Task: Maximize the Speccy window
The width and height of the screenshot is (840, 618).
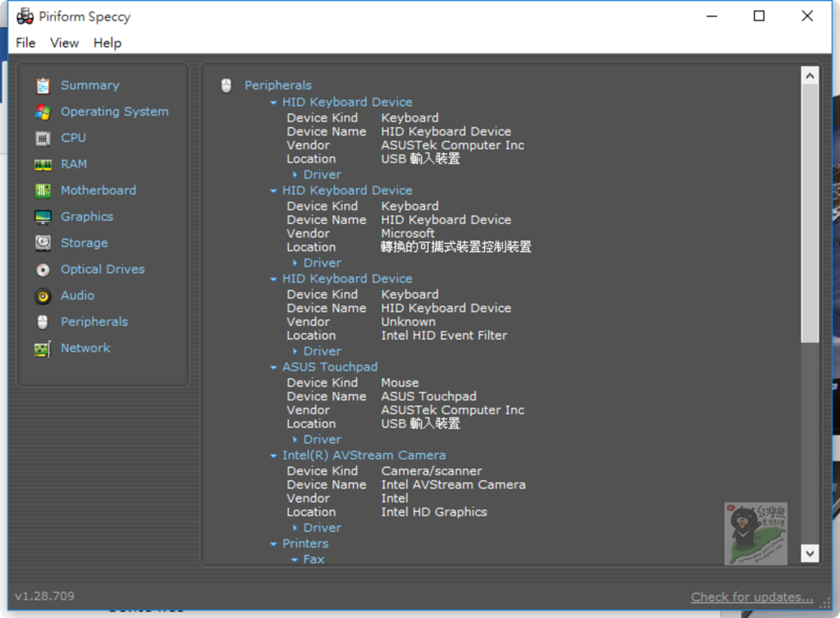Action: tap(759, 16)
